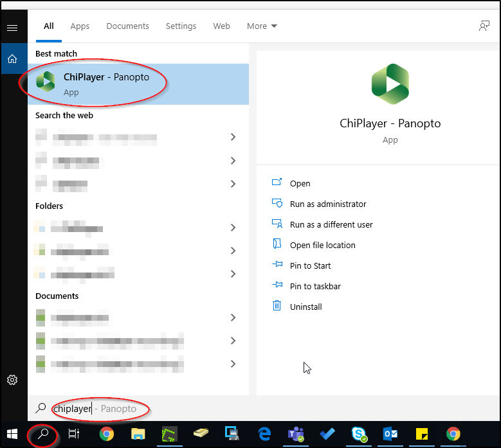Click the magnifier icon beside search box
Viewport: 501px width, 448px height.
click(41, 408)
